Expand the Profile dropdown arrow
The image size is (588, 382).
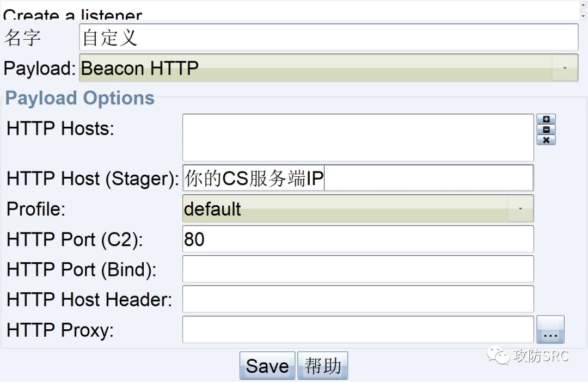click(x=520, y=208)
